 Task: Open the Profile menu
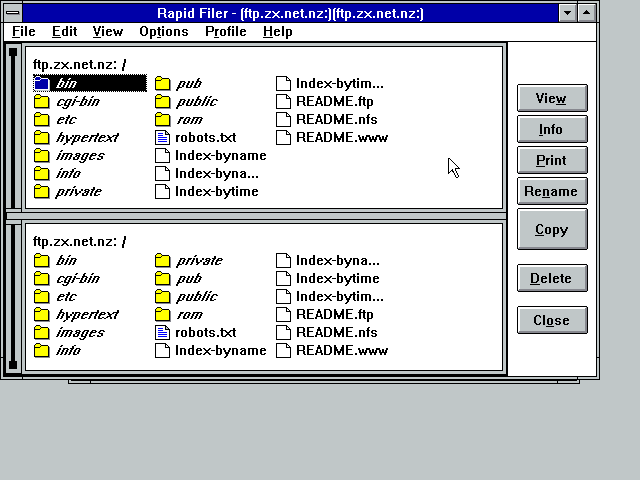pyautogui.click(x=225, y=31)
